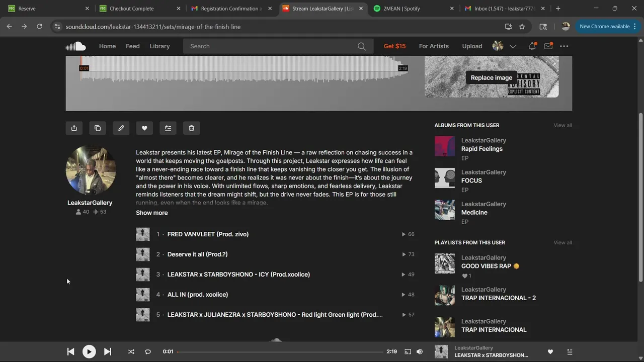Screen dimensions: 644x362
Task: Click the SoundCloud logo
Action: coord(75,46)
